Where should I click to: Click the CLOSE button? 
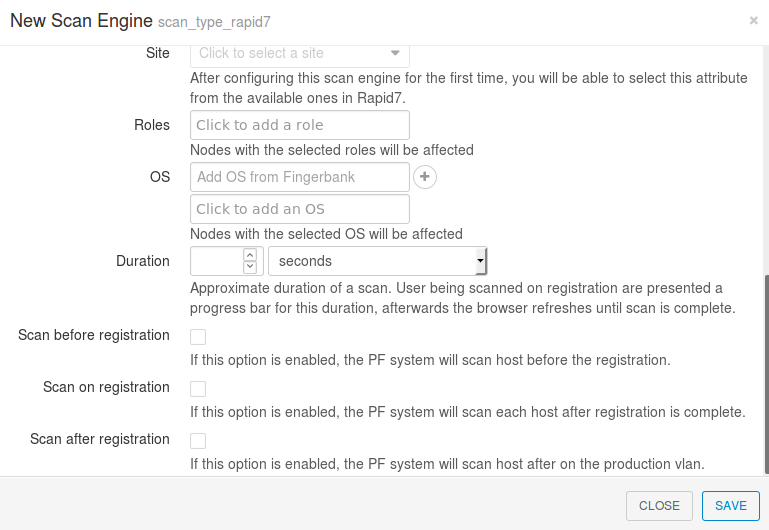659,505
